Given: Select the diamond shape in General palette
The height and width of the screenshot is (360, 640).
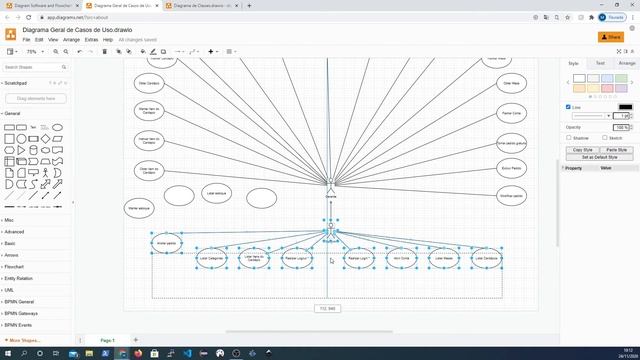Looking at the screenshot, I should (45, 139).
